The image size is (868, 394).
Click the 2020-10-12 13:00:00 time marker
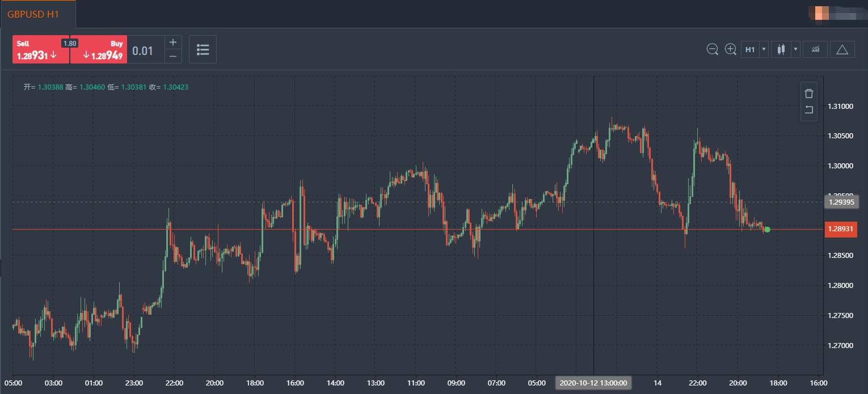[x=593, y=383]
